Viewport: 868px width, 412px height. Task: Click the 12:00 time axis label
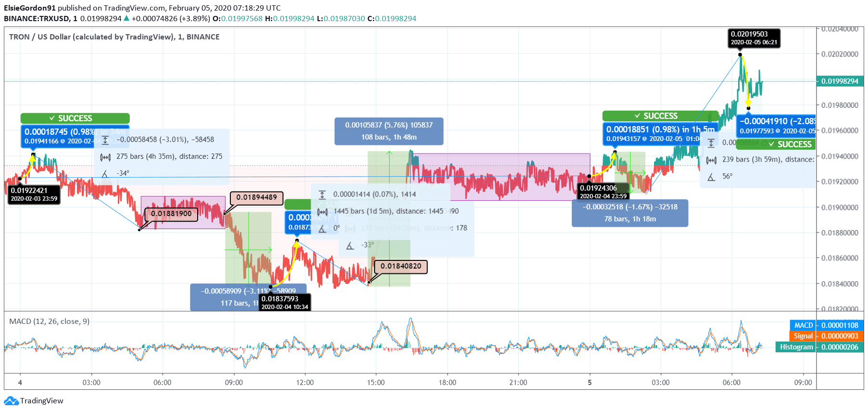(305, 383)
